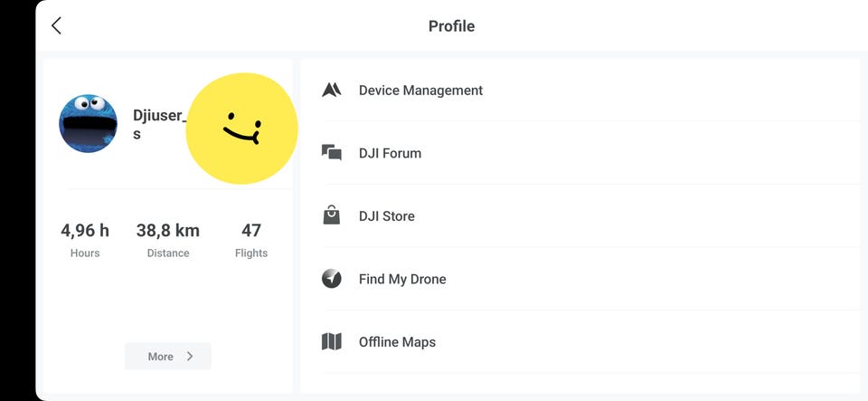Click the Find My Drone compass icon
The height and width of the screenshot is (401, 868).
click(332, 279)
